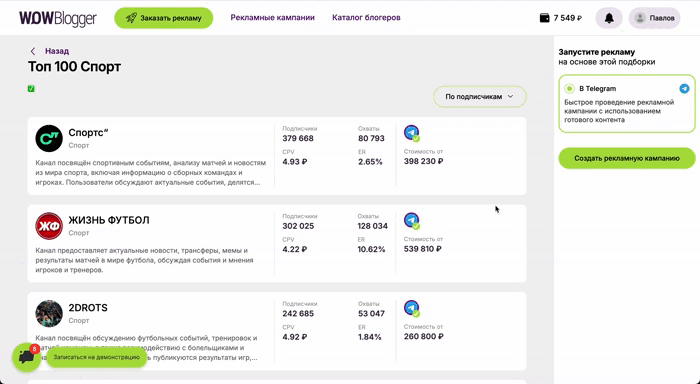Click Спортс reach value 80 793
Viewport: 700px width, 384px height.
[371, 138]
